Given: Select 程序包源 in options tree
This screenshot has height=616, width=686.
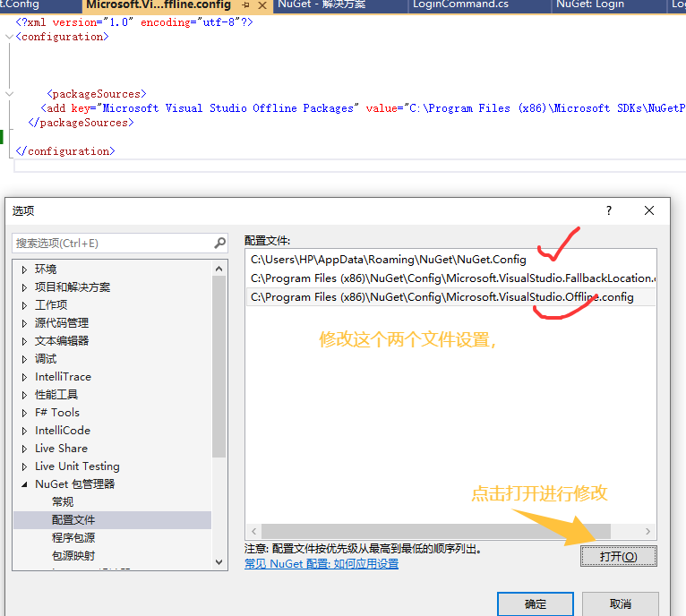Looking at the screenshot, I should 73,538.
